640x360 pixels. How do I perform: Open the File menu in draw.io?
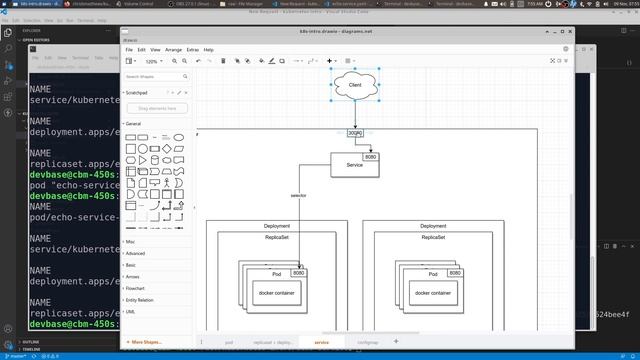[x=129, y=50]
